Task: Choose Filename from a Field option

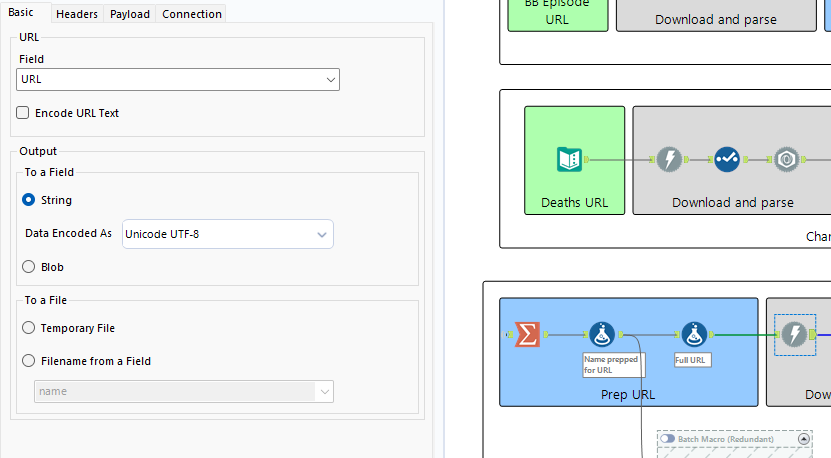Action: coord(29,361)
